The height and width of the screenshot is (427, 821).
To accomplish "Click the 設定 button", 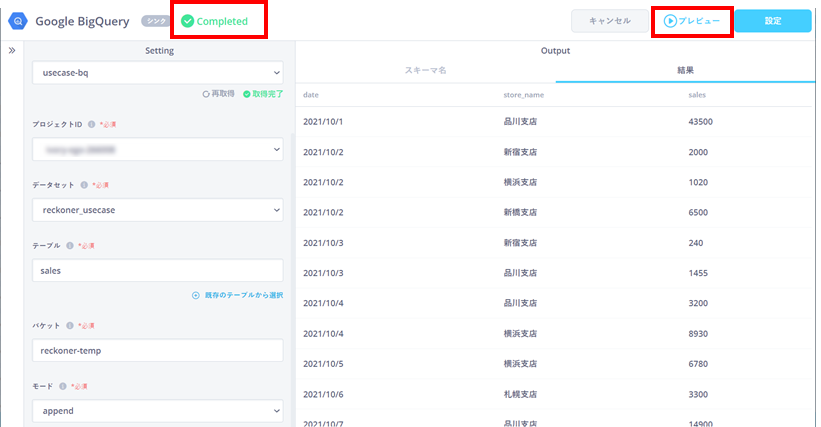I will [x=773, y=21].
